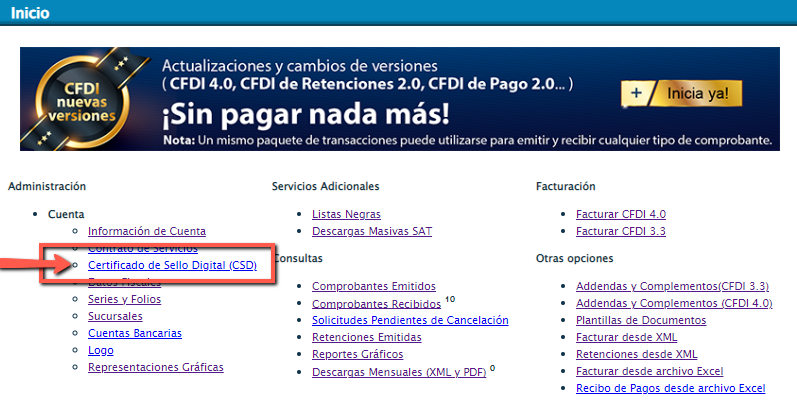Start Facturar CFDI 4.0
Screen dimensions: 797x411
[x=621, y=214]
